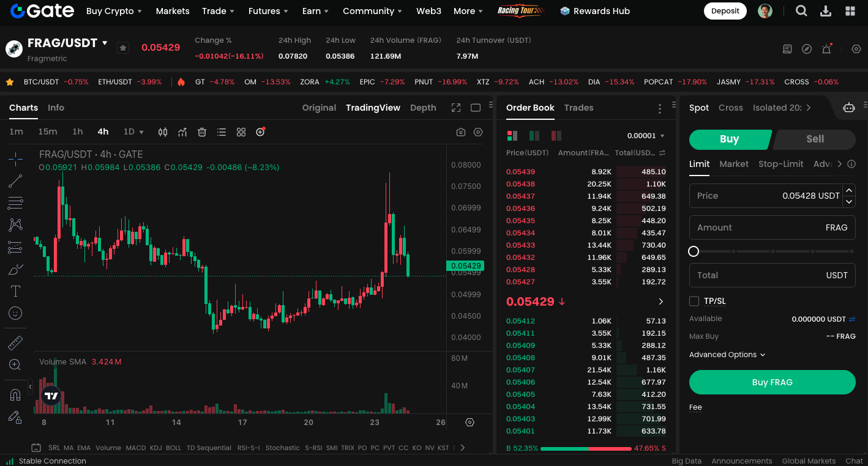Open the Fee link below buy button
Image resolution: width=868 pixels, height=466 pixels.
point(695,407)
